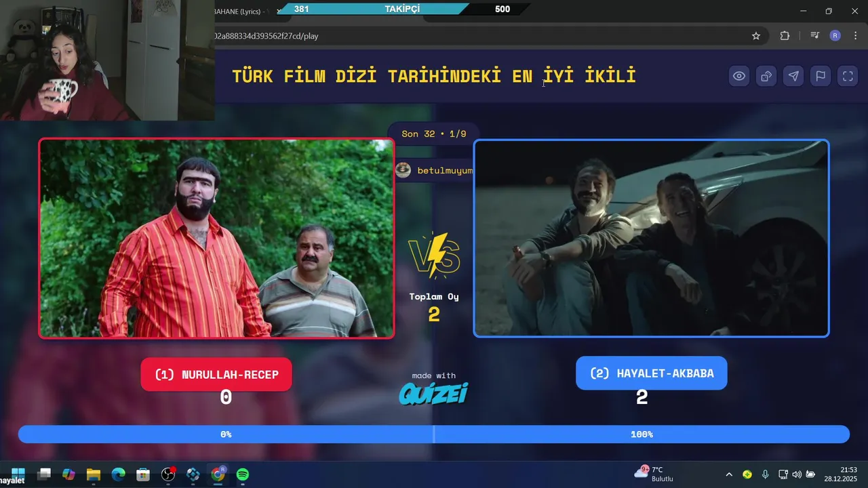
Task: Click the dice randomize icon button
Action: click(x=766, y=77)
